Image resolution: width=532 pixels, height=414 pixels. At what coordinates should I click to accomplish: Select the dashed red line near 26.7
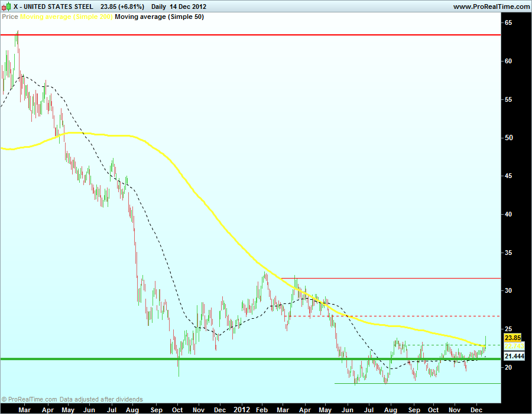click(x=392, y=316)
